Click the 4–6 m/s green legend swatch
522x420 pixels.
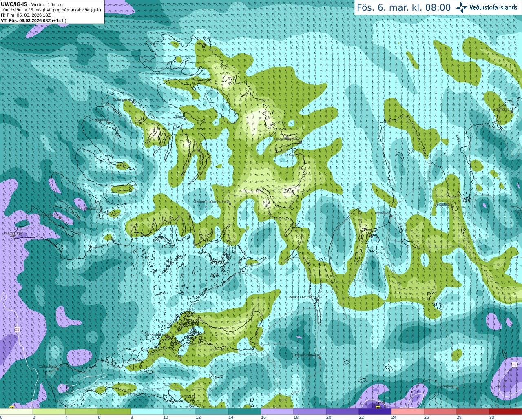point(82,411)
